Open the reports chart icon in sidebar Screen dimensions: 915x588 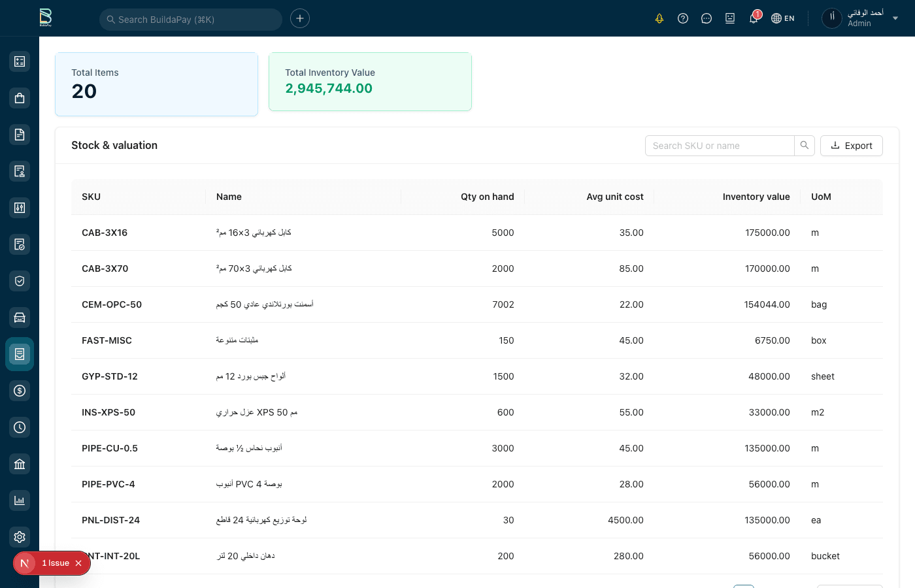19,500
